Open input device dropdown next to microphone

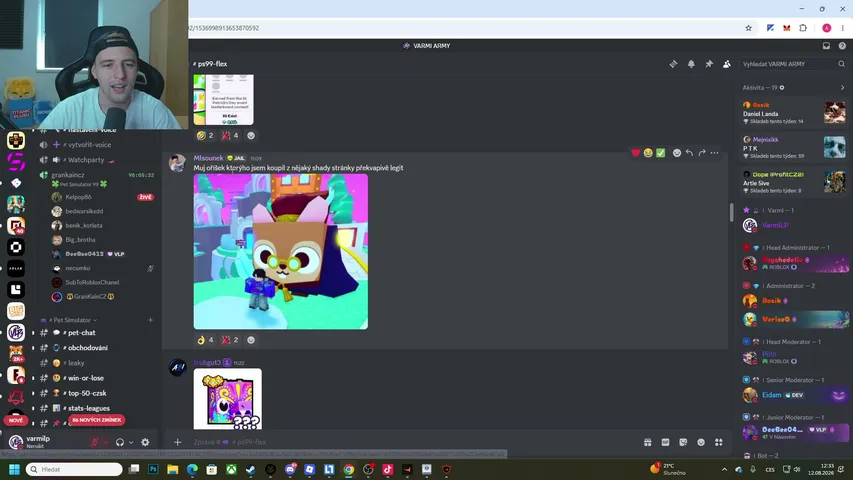[x=106, y=442]
